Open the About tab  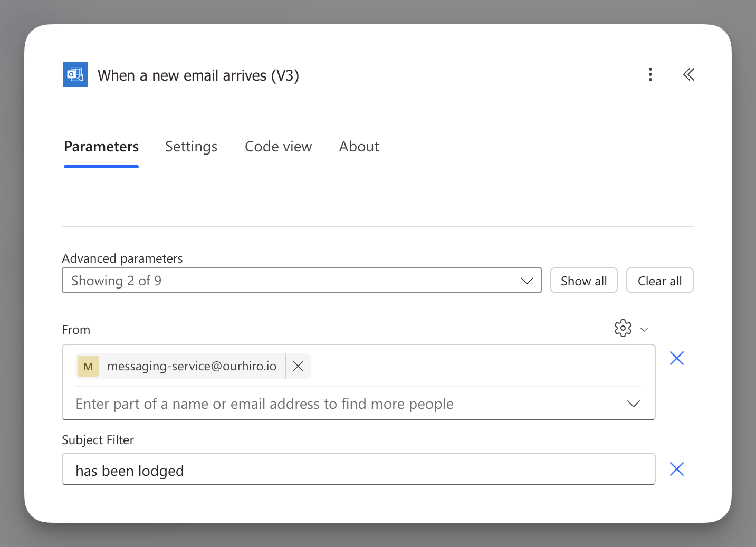click(359, 147)
